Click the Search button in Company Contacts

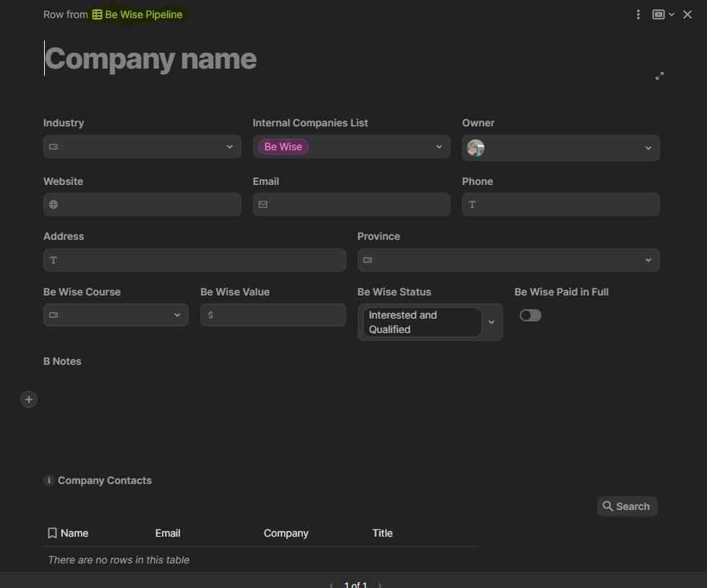627,506
